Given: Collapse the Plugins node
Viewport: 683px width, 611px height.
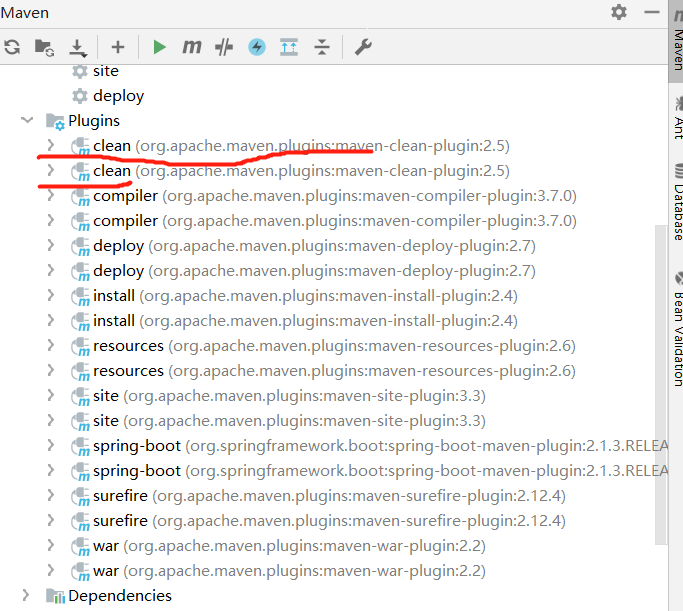Looking at the screenshot, I should coord(27,120).
